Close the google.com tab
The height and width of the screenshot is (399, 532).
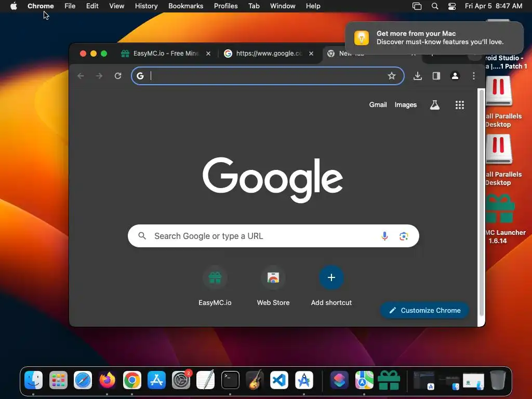311,54
